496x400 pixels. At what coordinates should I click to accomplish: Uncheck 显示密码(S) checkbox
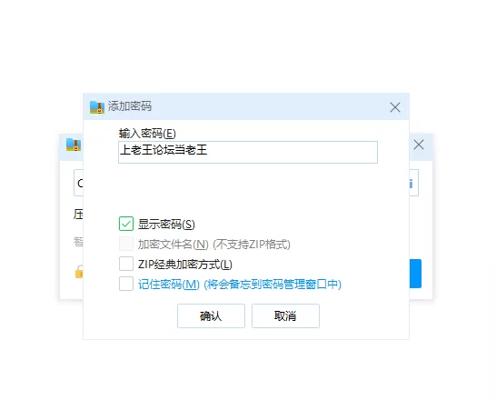[126, 224]
